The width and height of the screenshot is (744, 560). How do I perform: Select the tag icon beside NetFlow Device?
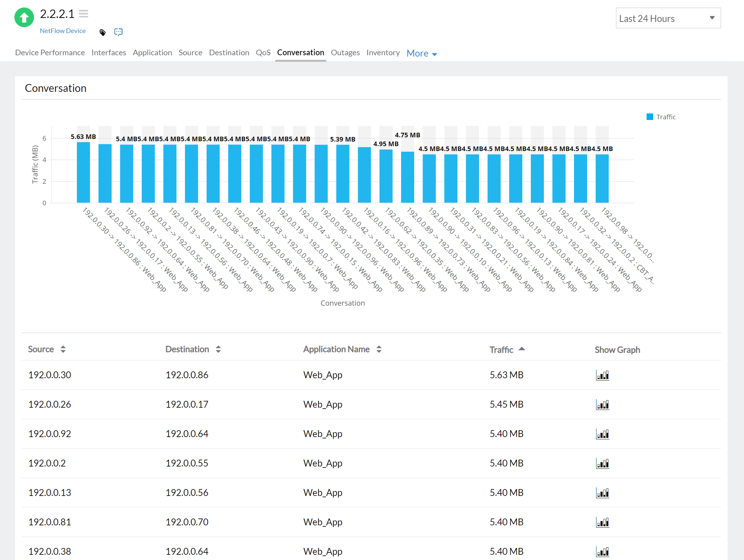tap(103, 32)
